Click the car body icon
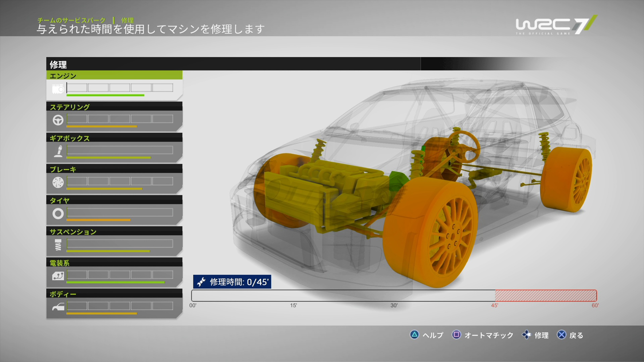 (58, 307)
